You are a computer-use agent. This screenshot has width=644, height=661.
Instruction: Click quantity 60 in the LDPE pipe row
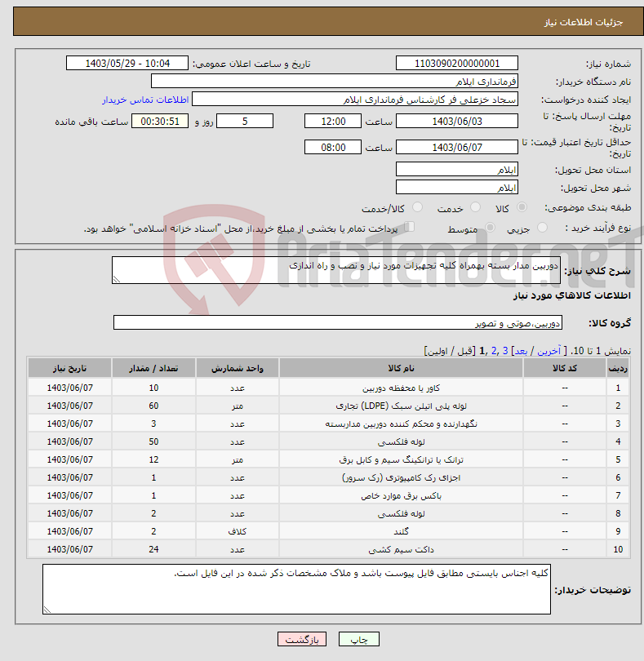(x=153, y=406)
